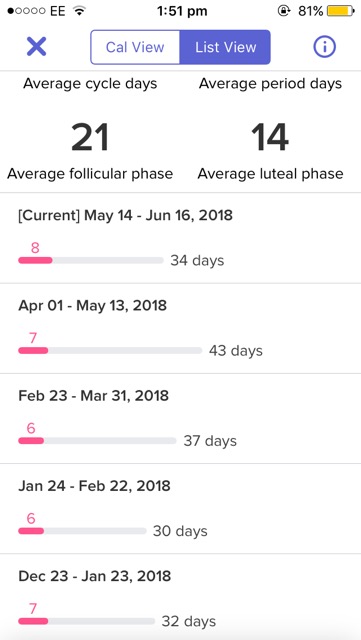The image size is (361, 640).
Task: Open the Dec 23 - Jan 23 cycle
Action: (x=180, y=597)
